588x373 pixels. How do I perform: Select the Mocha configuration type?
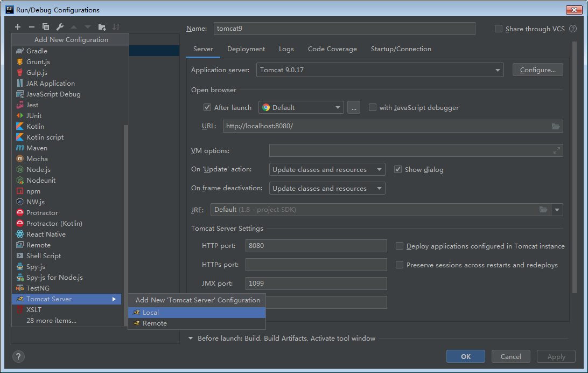tap(67, 158)
